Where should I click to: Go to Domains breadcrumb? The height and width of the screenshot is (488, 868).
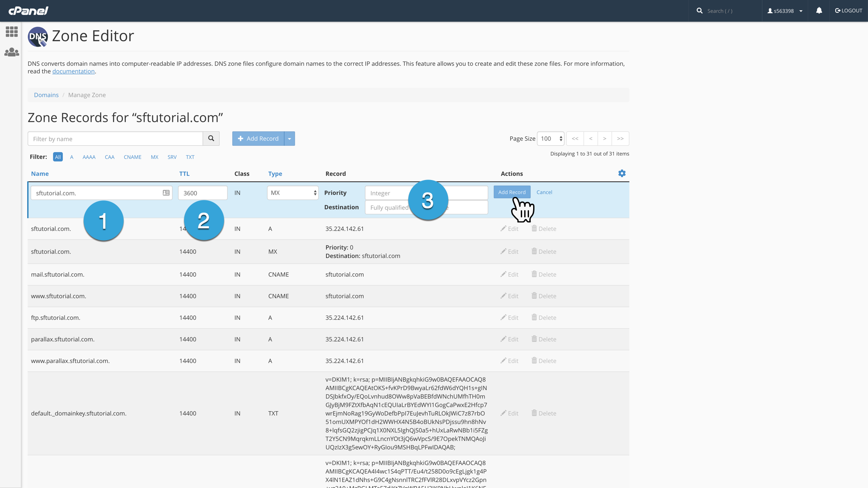pos(46,95)
